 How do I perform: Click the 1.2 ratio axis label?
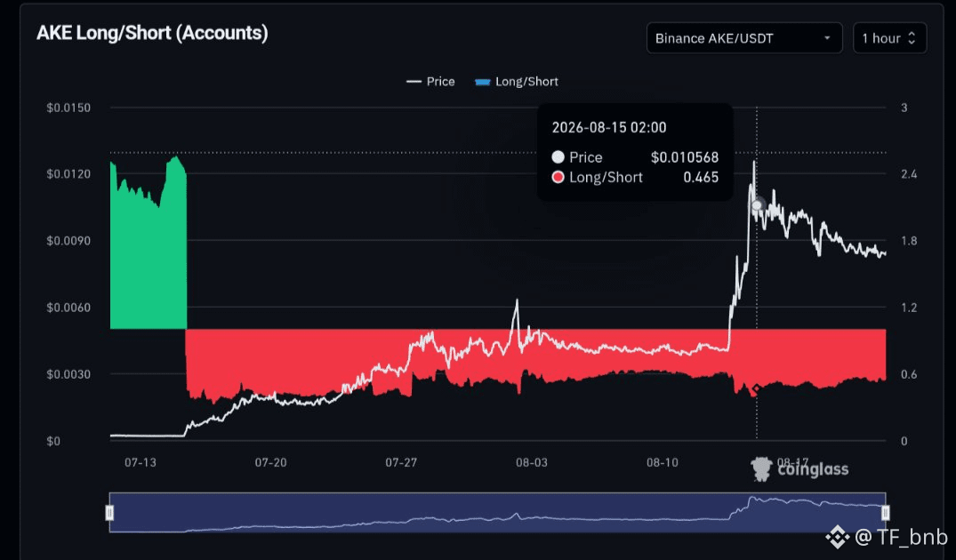pos(909,308)
